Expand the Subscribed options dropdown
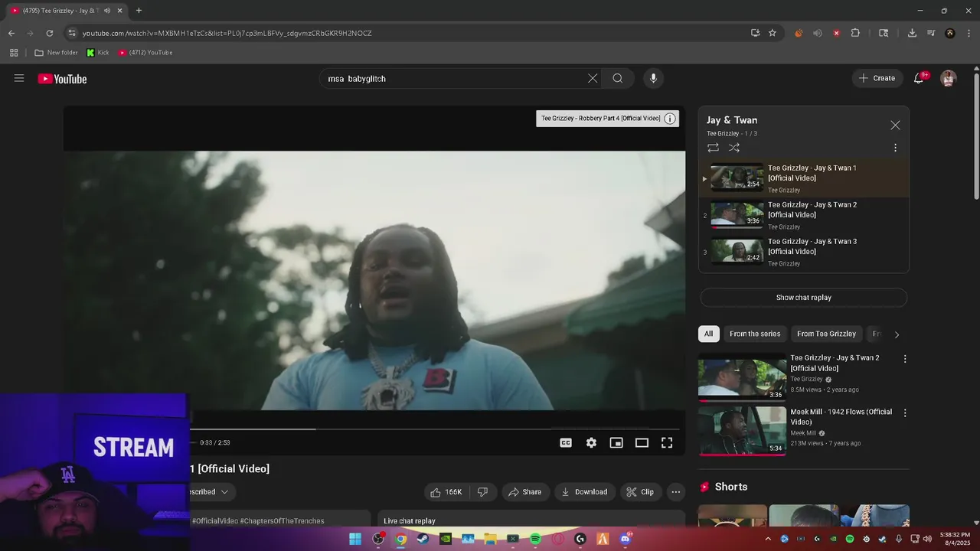Viewport: 980px width, 551px height. 211,492
